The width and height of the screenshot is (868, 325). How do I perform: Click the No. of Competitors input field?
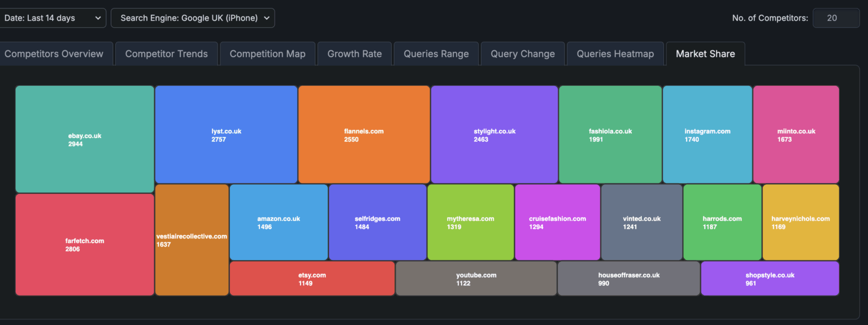836,18
